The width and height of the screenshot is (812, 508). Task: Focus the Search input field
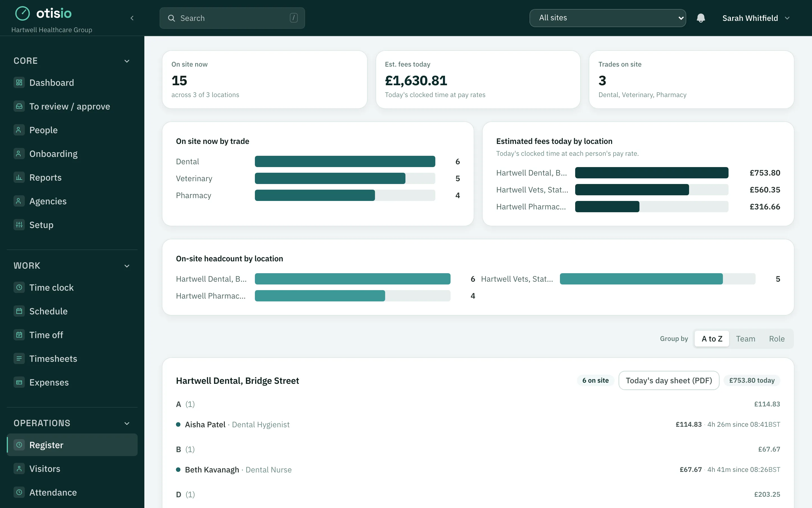point(232,18)
